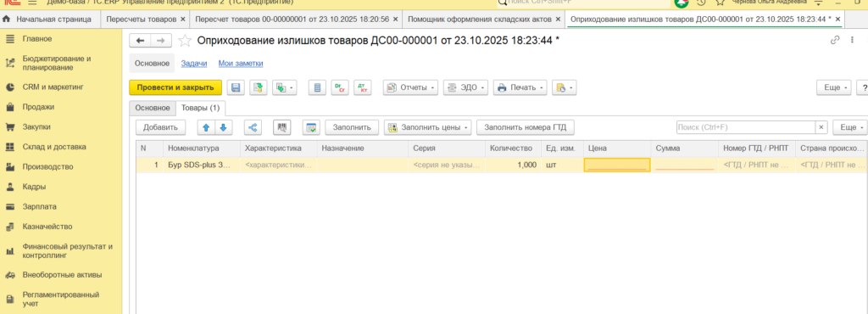Close the Оприходование излишков товаров tab
This screenshot has width=868, height=314.
pyautogui.click(x=838, y=20)
